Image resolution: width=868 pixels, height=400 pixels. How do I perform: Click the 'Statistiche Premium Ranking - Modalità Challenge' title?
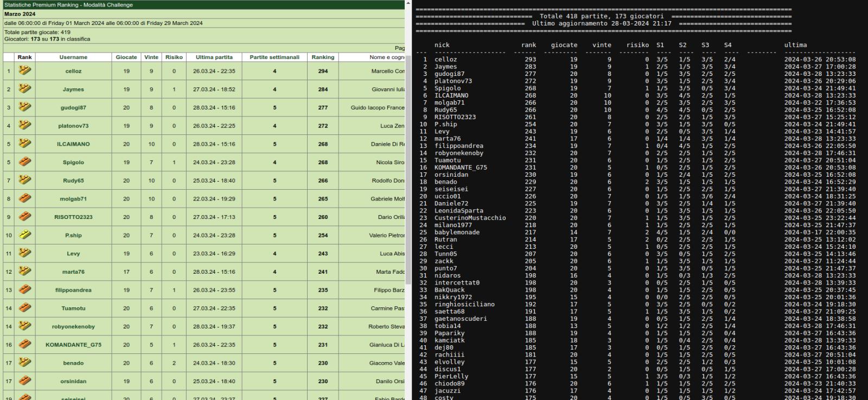[68, 4]
